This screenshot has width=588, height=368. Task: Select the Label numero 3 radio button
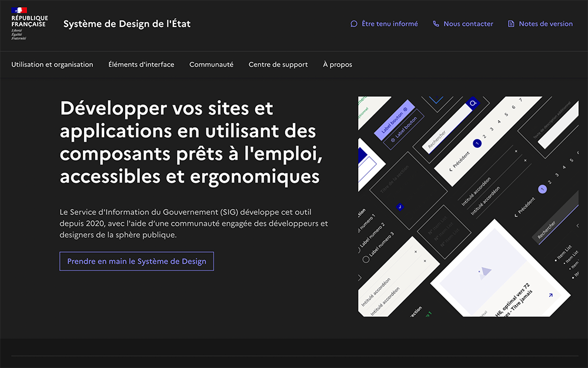click(x=366, y=259)
